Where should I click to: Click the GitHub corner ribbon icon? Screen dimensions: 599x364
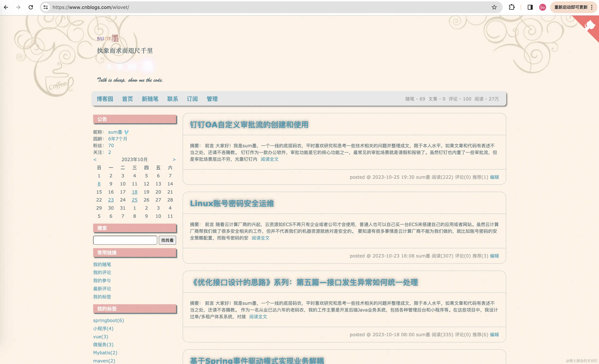click(x=589, y=25)
